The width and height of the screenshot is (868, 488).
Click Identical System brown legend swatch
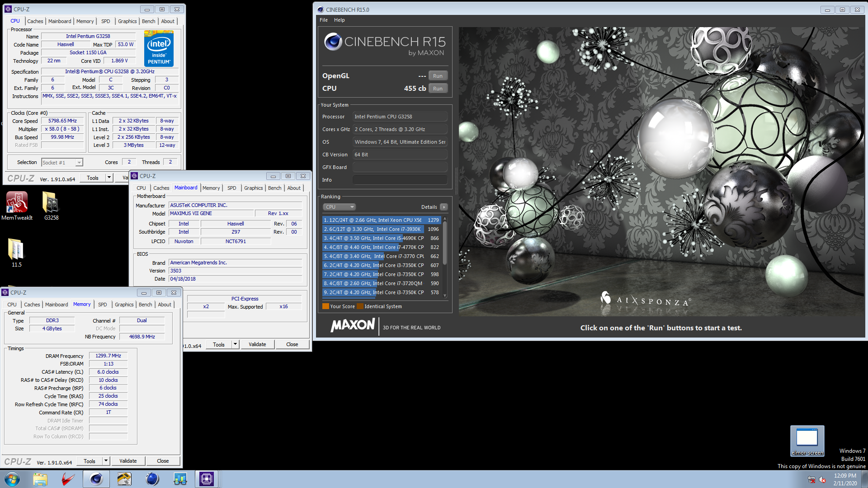[360, 306]
